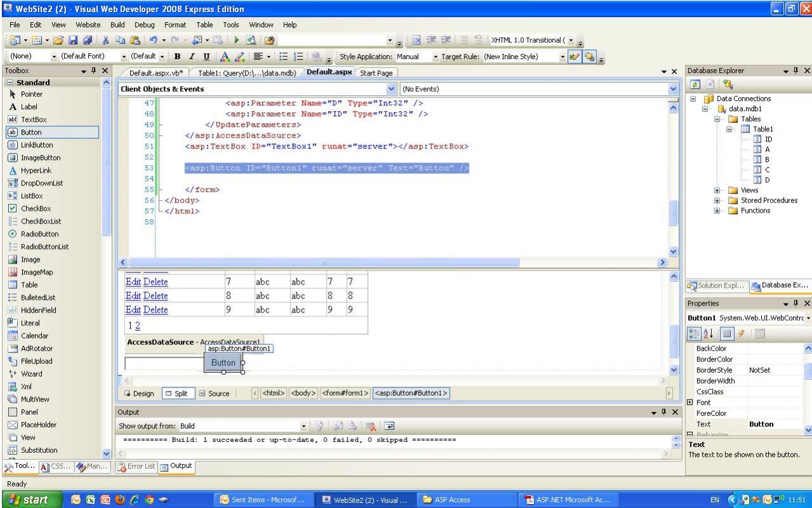Toggle auto-hide pin on Properties panel
Image resolution: width=812 pixels, height=508 pixels.
coord(796,304)
